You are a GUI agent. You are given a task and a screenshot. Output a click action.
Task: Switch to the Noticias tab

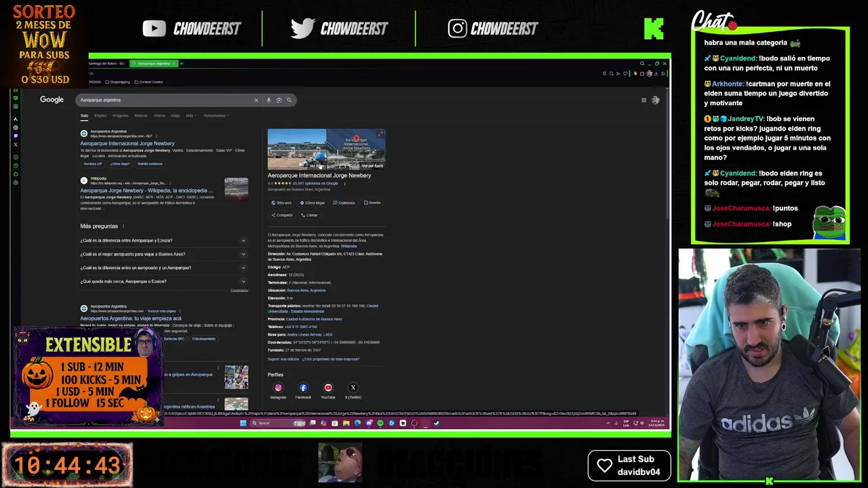coord(141,116)
